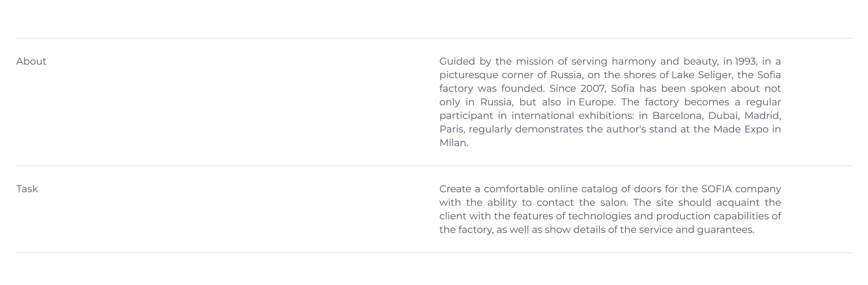The image size is (868, 285).
Task: Click the Task section heading
Action: [x=27, y=189]
